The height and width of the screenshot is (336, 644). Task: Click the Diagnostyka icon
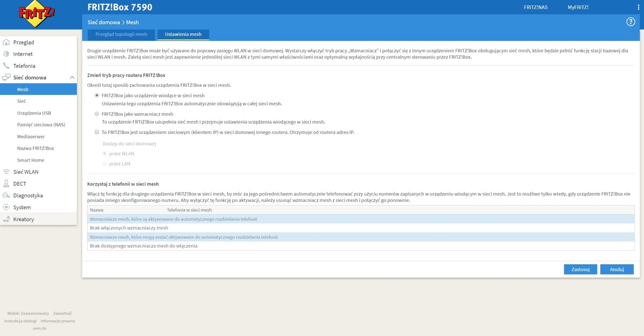(x=6, y=196)
